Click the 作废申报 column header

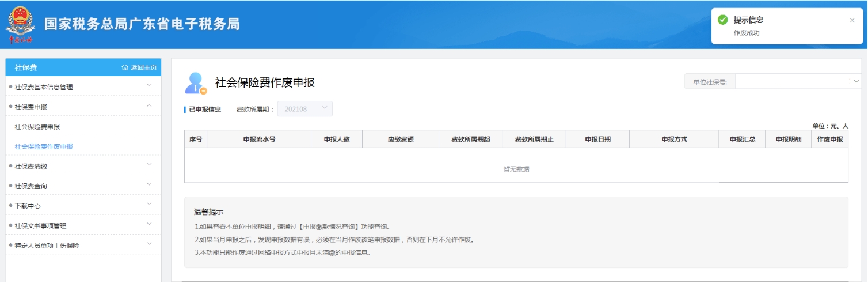829,139
